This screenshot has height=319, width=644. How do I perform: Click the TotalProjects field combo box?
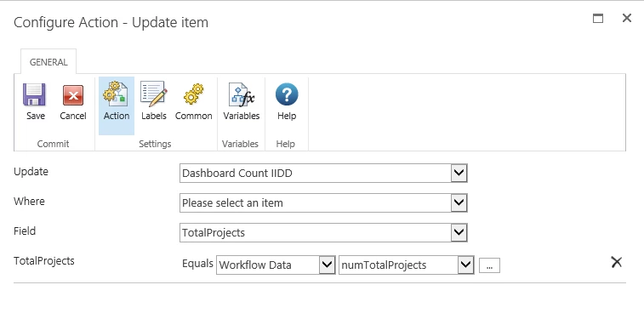coord(323,233)
